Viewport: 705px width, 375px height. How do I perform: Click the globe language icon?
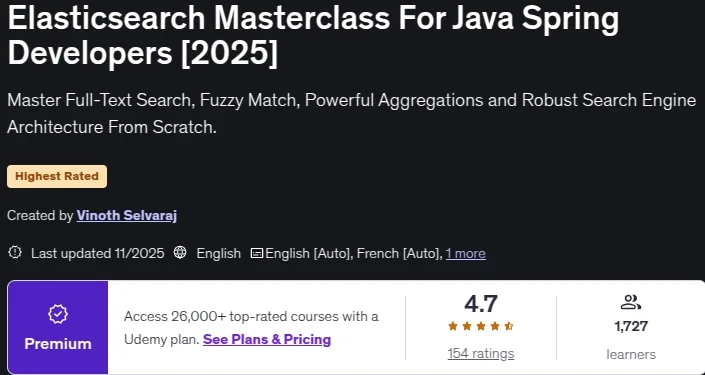pos(180,253)
